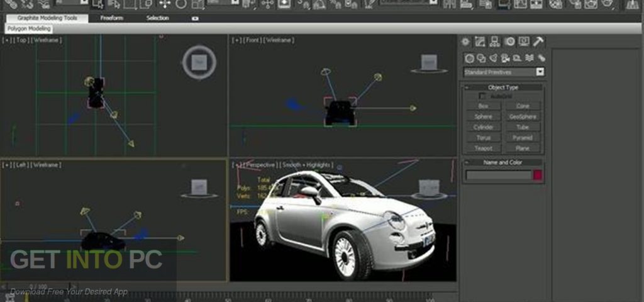
Task: Open the Standard Primitives dropdown
Action: point(540,72)
